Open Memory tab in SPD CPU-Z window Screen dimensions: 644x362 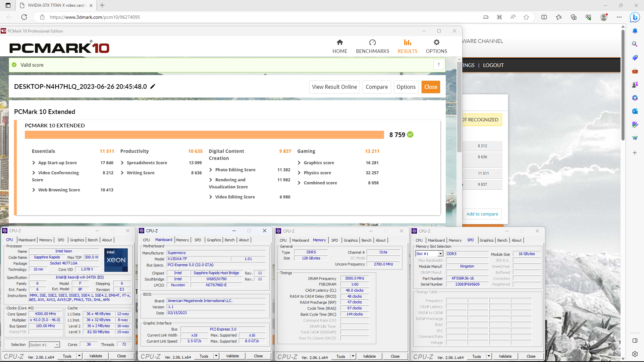click(x=455, y=240)
